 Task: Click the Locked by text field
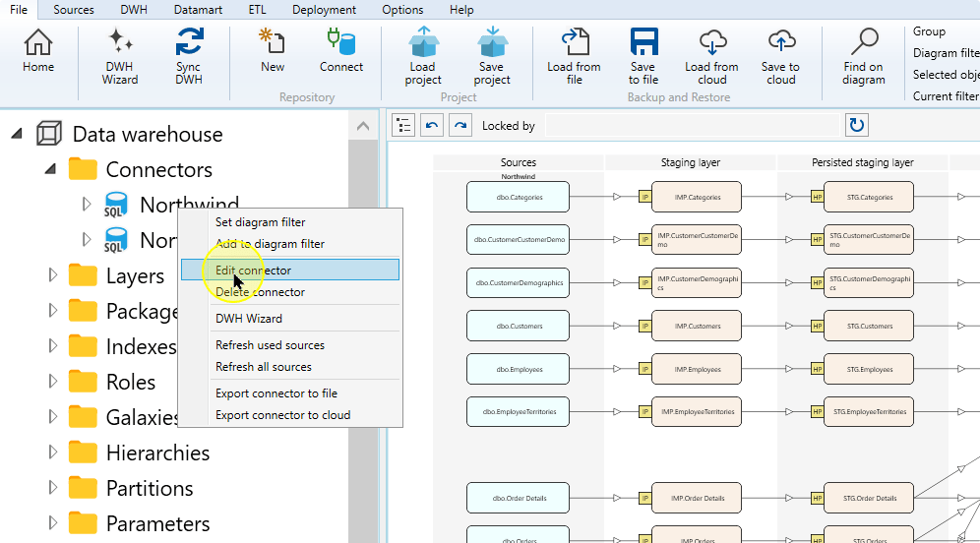point(693,126)
